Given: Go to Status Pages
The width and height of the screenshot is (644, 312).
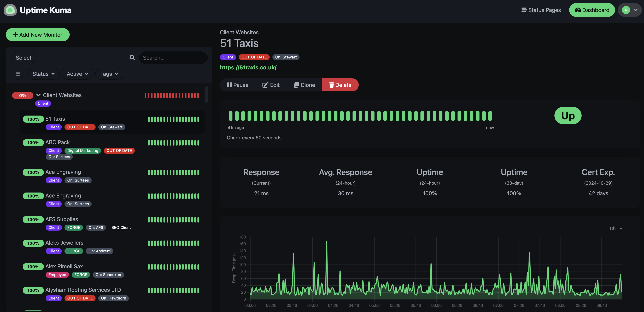Looking at the screenshot, I should pyautogui.click(x=541, y=10).
